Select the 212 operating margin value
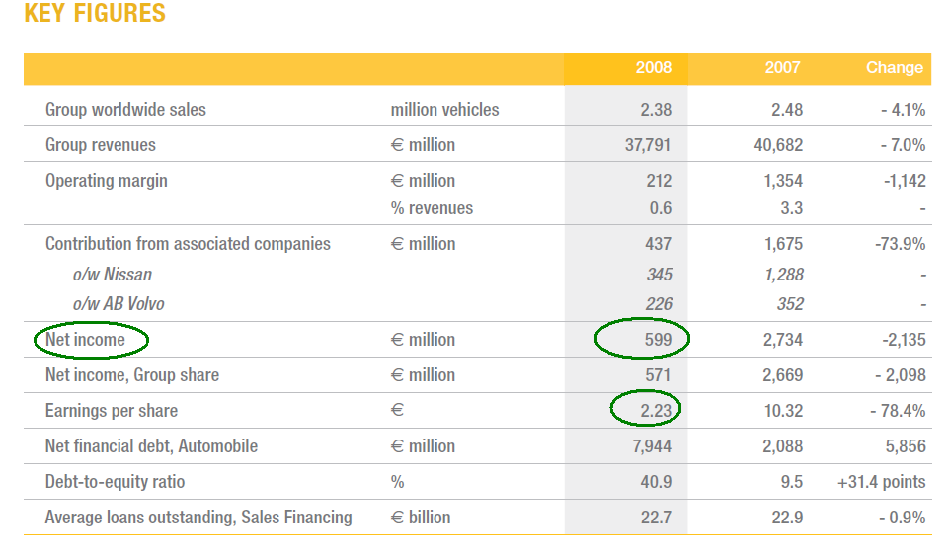Image resolution: width=950 pixels, height=560 pixels. point(659,181)
